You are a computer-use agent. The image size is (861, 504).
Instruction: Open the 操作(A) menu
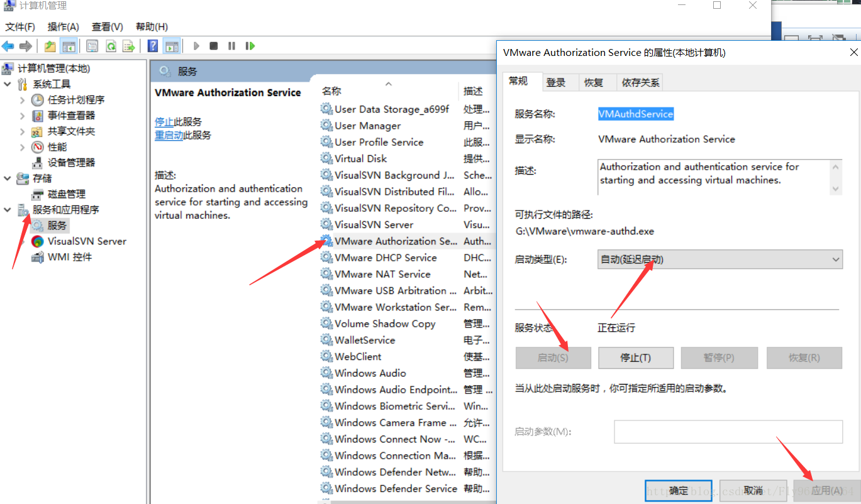click(64, 26)
